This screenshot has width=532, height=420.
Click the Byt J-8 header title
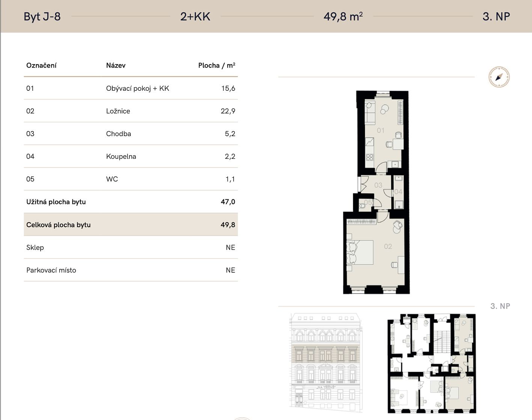(42, 16)
